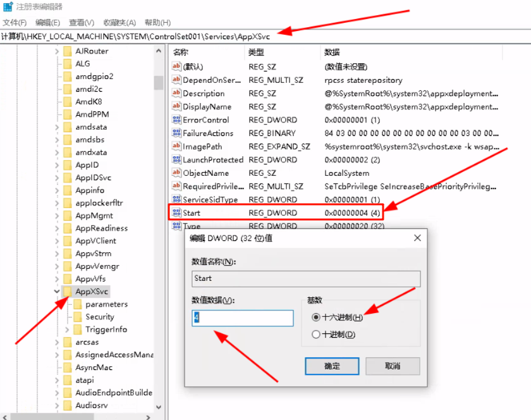Click inside the 数值数据 input field
Image resolution: width=531 pixels, height=420 pixels.
[x=242, y=318]
